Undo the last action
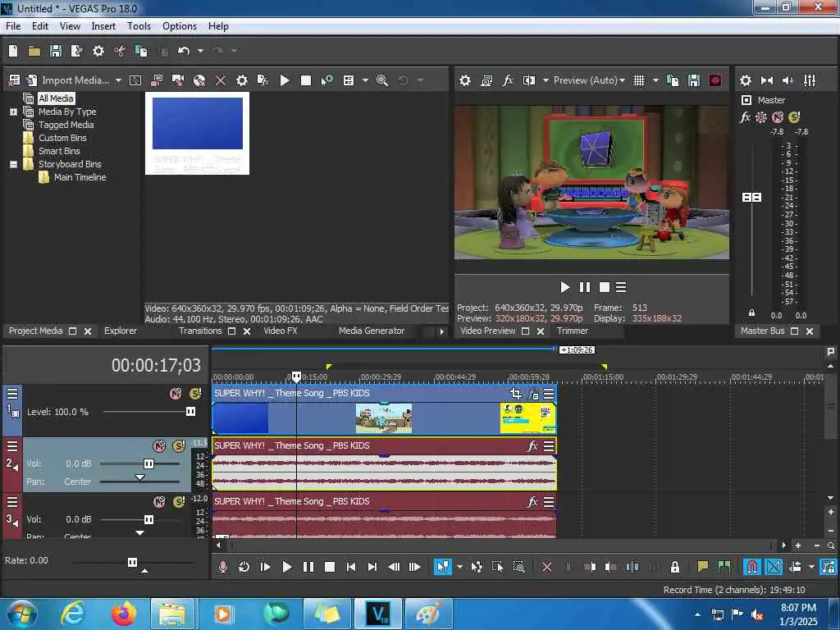The image size is (840, 630). click(x=184, y=51)
